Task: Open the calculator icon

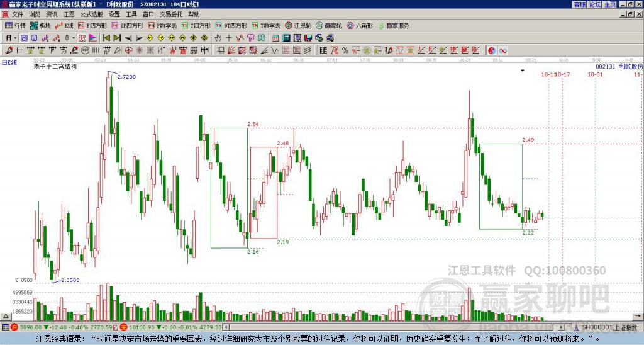Action: tap(286, 38)
